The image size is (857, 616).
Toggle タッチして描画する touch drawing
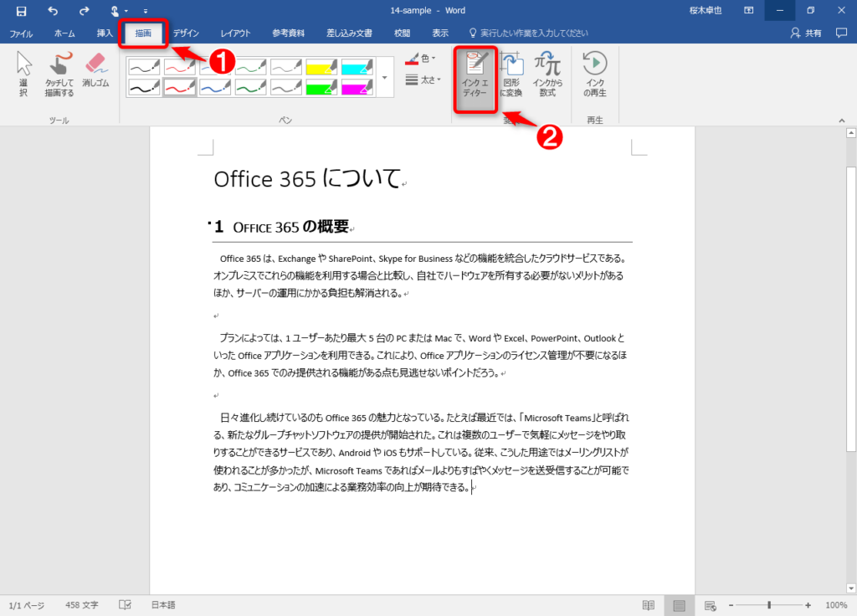(x=59, y=74)
